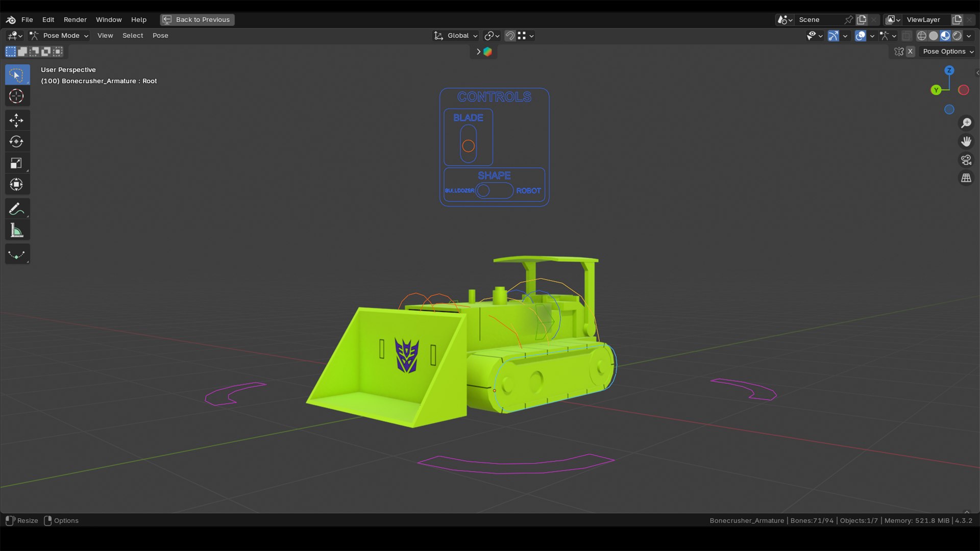Click the add view layer icon
This screenshot has width=980, height=551.
click(957, 19)
